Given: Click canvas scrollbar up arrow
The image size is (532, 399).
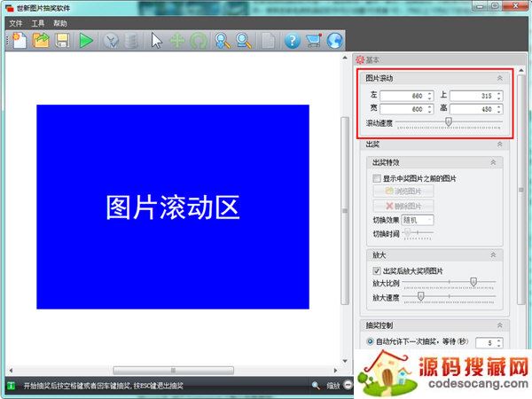Looking at the screenshot, I should tap(345, 58).
